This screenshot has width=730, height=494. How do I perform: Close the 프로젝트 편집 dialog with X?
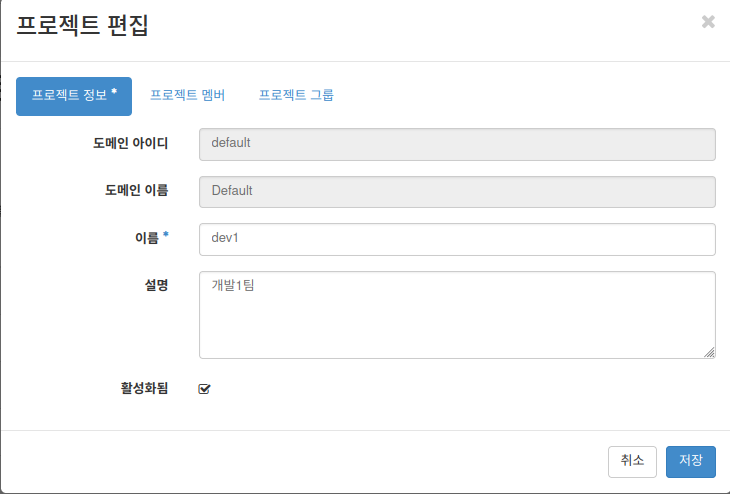[708, 21]
